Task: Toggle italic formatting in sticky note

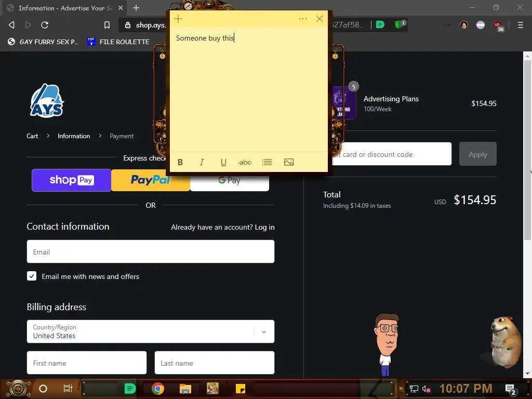Action: tap(202, 162)
